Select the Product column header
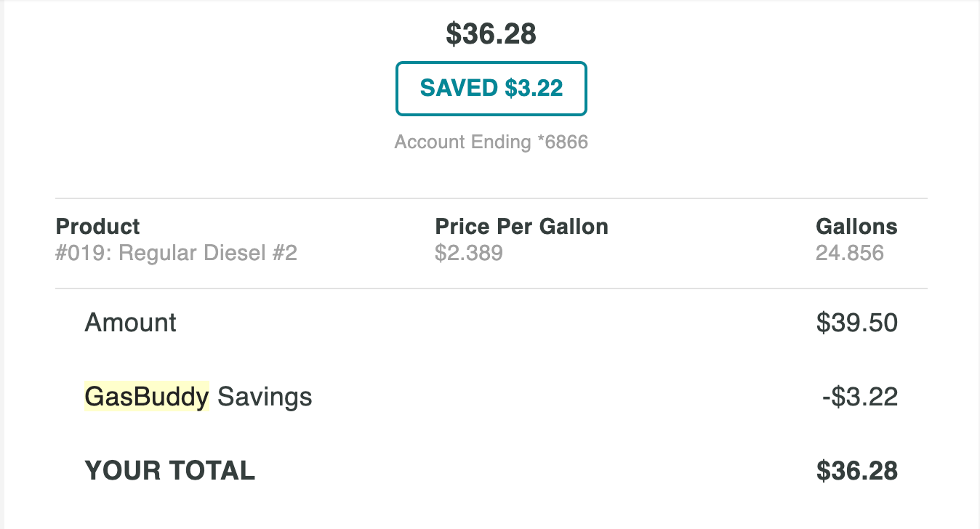The height and width of the screenshot is (529, 980). (x=98, y=227)
